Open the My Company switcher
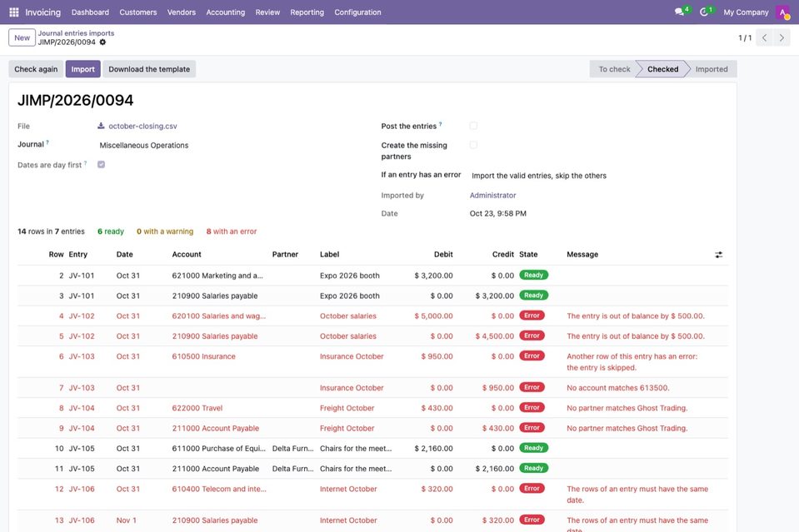The height and width of the screenshot is (532, 799). (x=746, y=12)
